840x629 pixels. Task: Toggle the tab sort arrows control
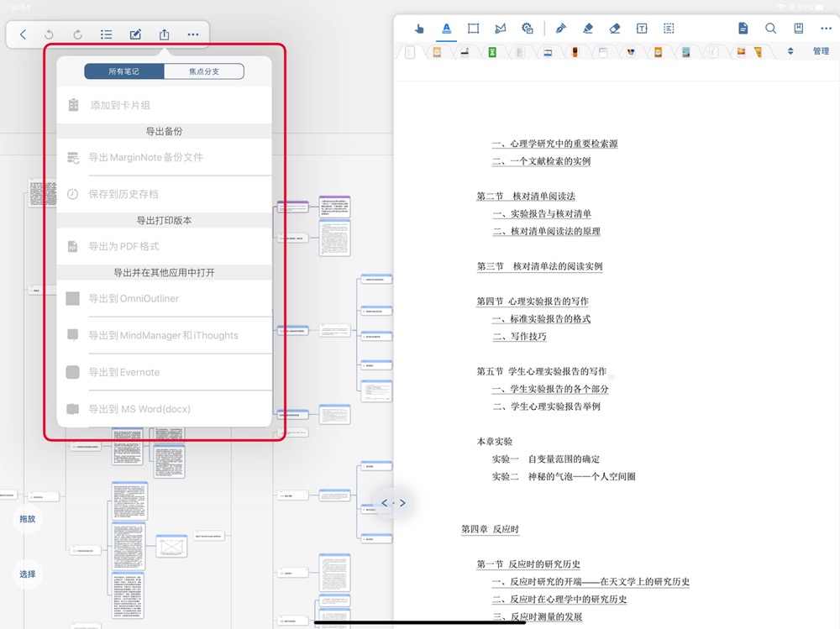[x=790, y=51]
